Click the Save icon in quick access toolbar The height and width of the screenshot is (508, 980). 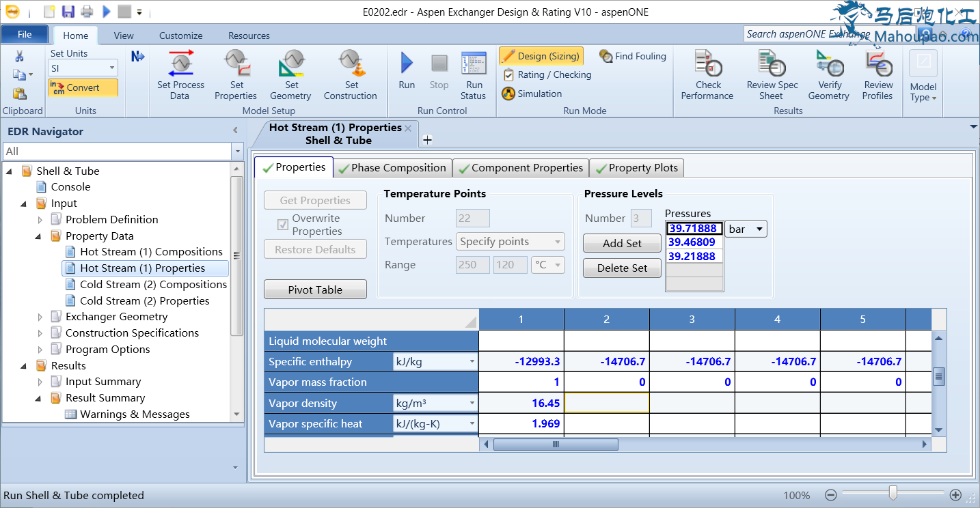[x=68, y=12]
